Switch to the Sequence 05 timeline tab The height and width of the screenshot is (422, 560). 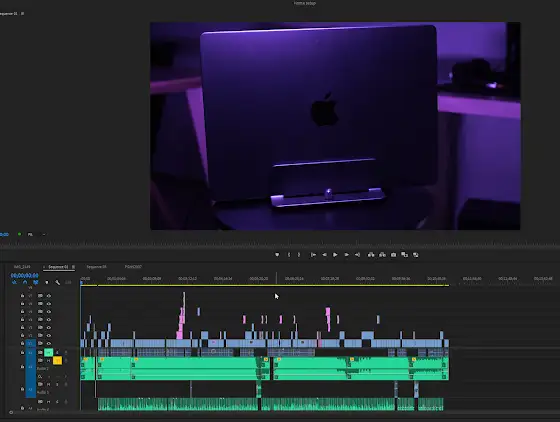pos(96,267)
